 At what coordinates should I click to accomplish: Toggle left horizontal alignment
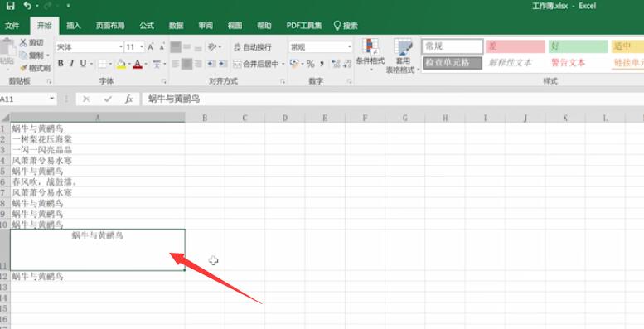(x=176, y=64)
